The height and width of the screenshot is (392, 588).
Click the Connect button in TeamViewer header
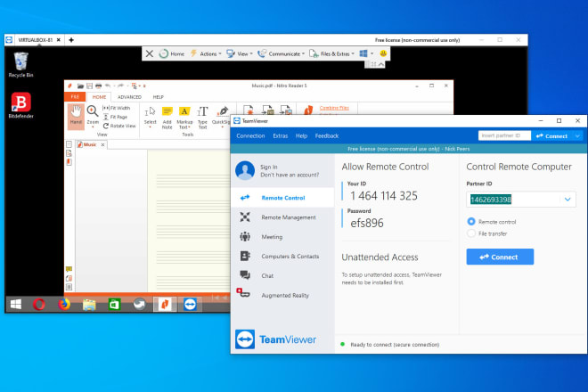[x=552, y=135]
